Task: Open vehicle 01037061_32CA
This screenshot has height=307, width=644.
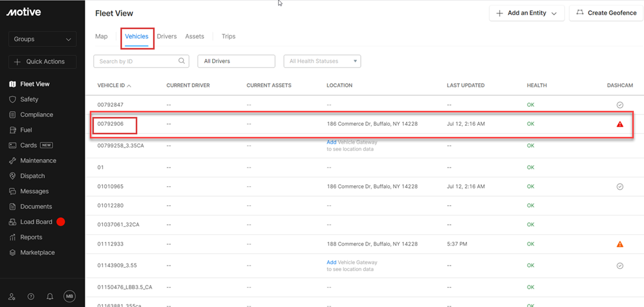Action: 118,224
